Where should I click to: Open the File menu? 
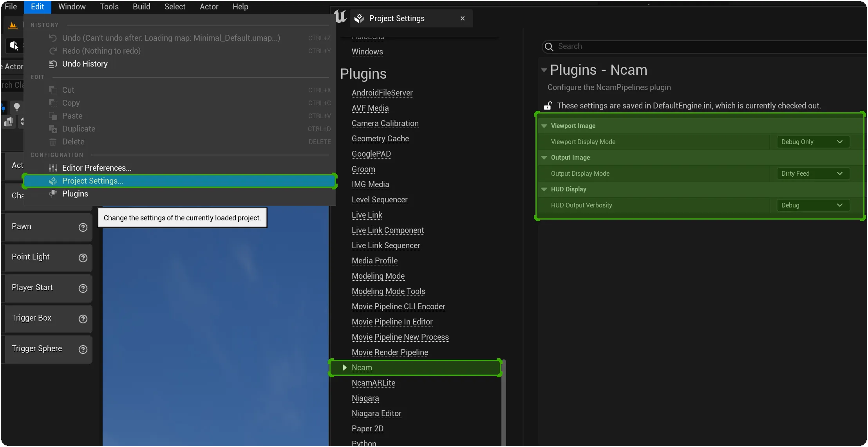(x=11, y=7)
